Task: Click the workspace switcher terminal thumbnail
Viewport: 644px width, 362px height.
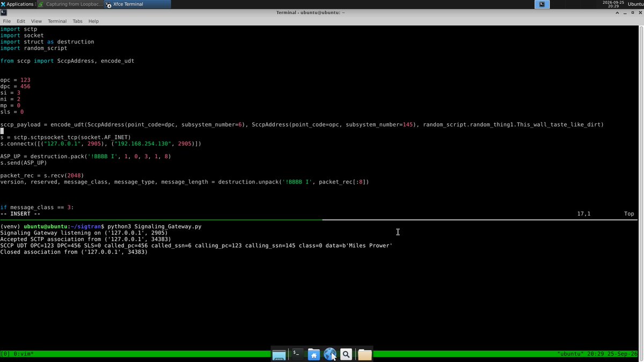Action: [x=541, y=4]
